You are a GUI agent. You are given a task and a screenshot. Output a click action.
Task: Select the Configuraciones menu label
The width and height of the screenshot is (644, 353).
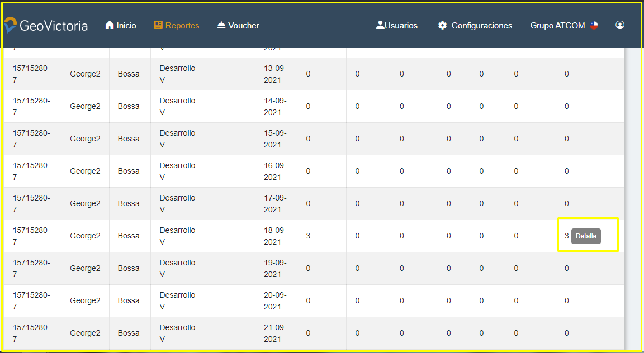(x=481, y=26)
